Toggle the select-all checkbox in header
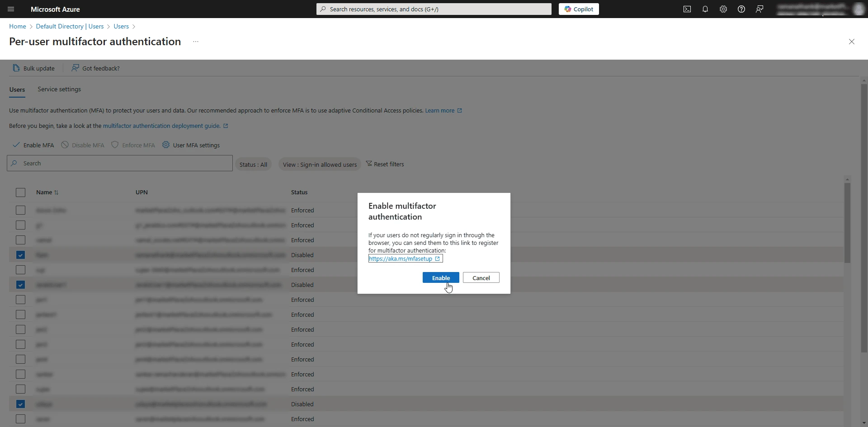This screenshot has height=427, width=868. (x=20, y=192)
